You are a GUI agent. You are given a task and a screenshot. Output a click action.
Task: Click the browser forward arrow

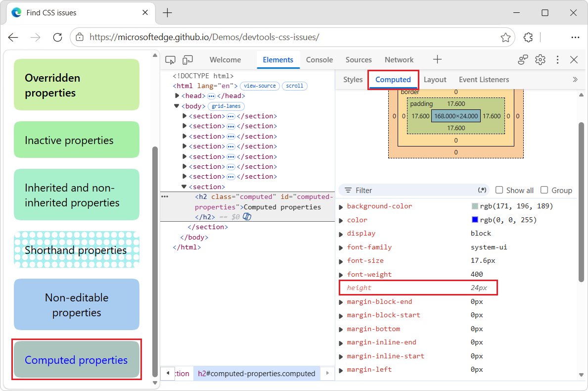[35, 37]
